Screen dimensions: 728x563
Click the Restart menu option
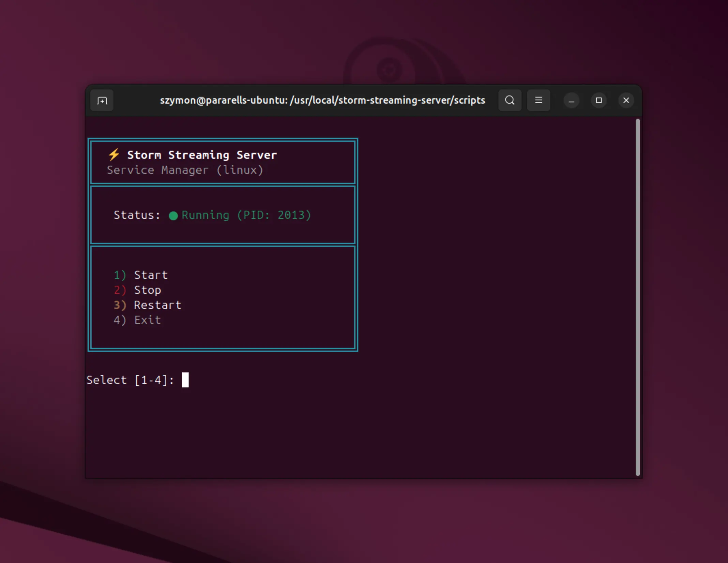pos(157,305)
